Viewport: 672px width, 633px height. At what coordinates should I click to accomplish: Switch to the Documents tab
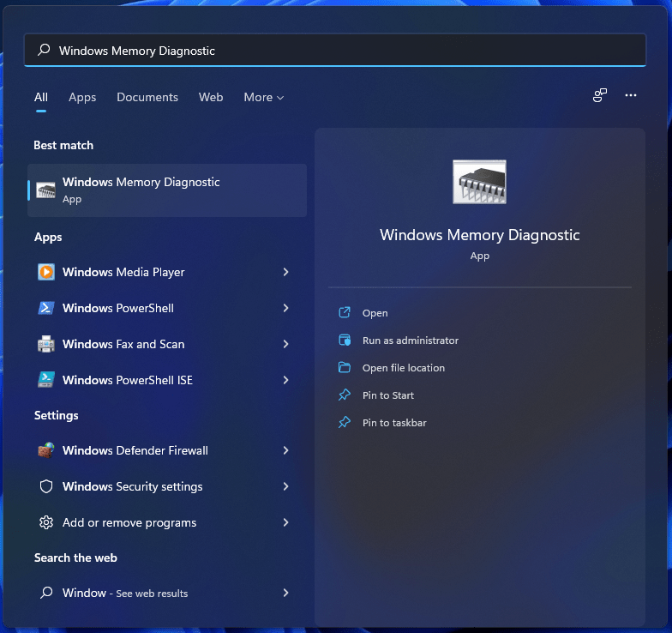click(147, 98)
